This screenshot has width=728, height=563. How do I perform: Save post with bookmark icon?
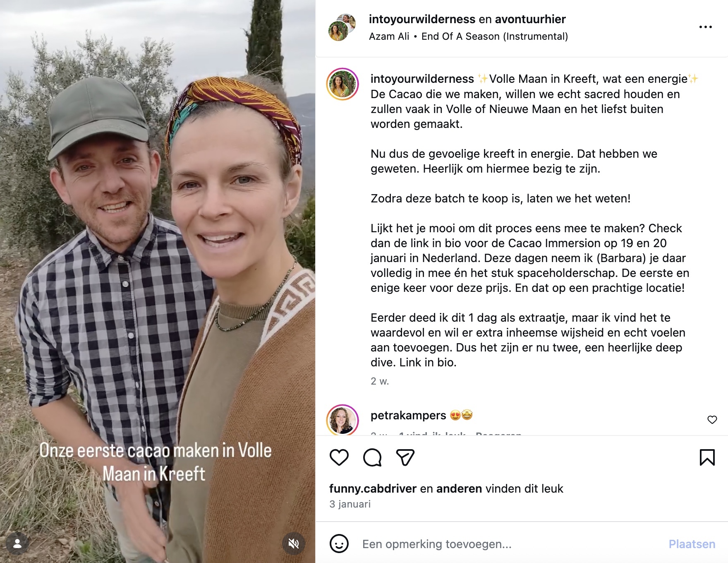[x=707, y=457]
